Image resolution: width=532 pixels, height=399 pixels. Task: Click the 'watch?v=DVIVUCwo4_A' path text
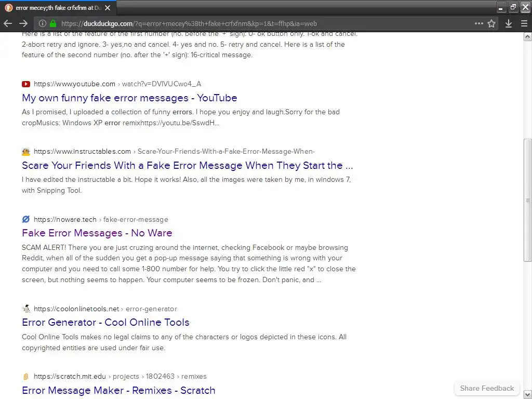(x=162, y=84)
